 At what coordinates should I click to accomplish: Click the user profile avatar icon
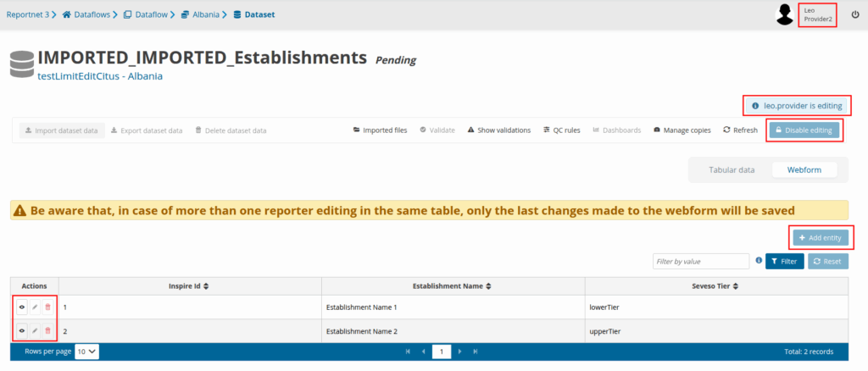(x=785, y=14)
